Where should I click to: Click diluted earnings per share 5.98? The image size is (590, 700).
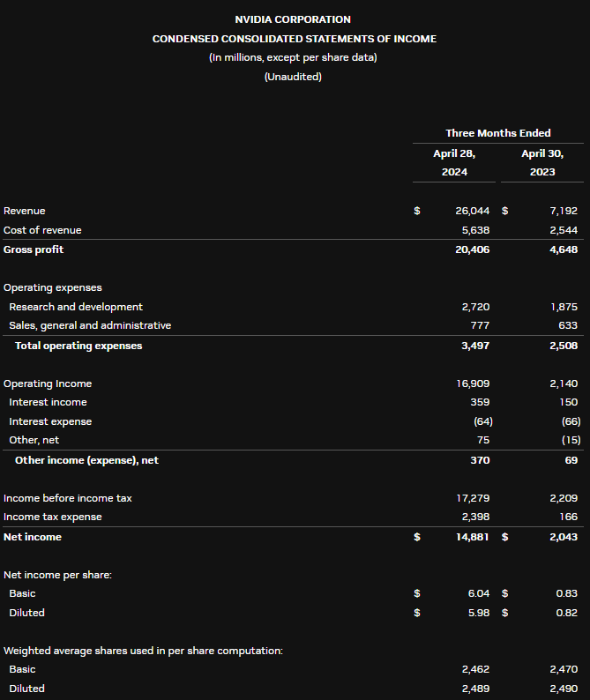[x=478, y=613]
